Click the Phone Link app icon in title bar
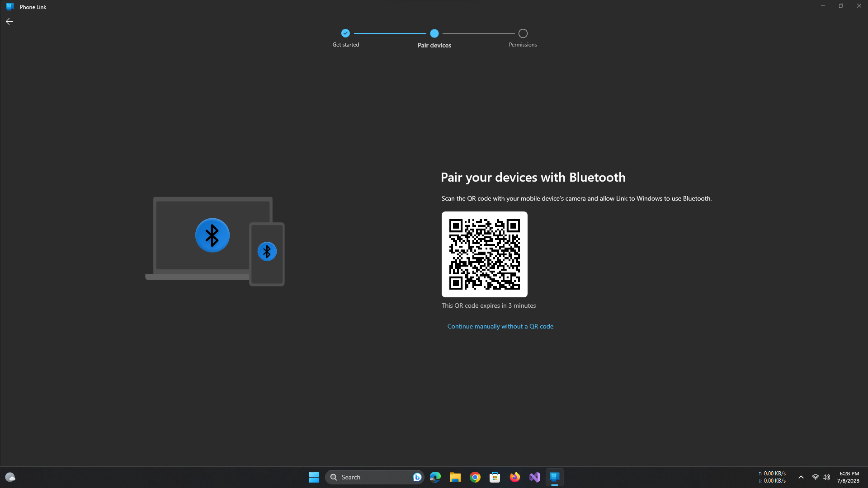Image resolution: width=868 pixels, height=488 pixels. pos(9,7)
